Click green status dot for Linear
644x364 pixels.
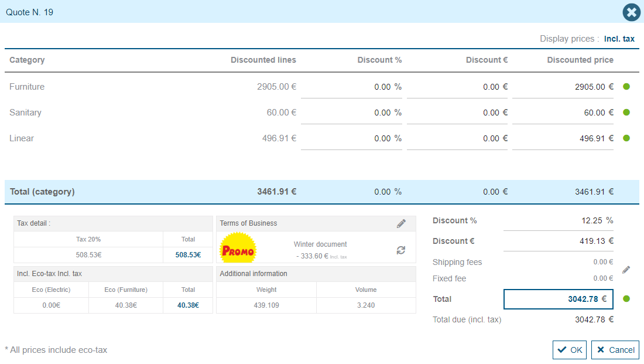point(626,138)
